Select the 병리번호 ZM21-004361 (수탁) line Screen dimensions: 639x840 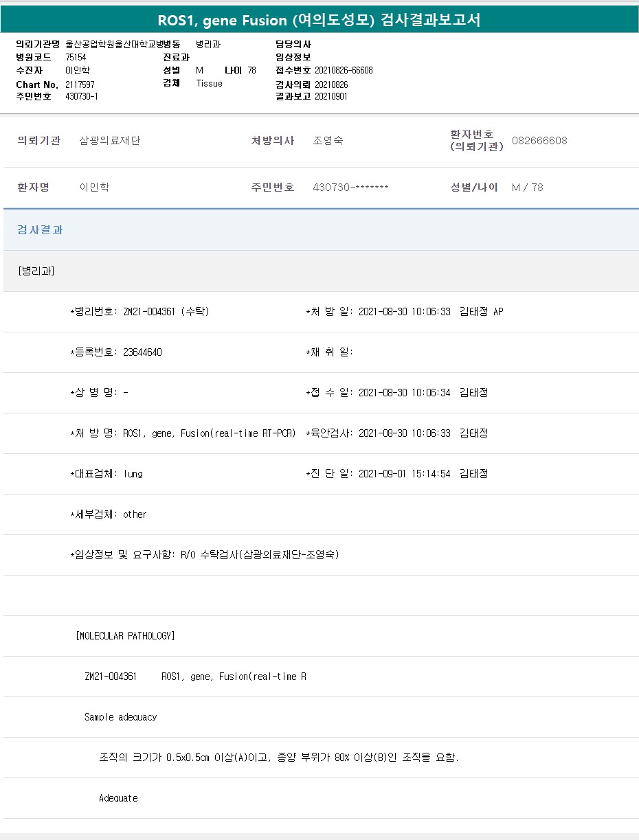[x=139, y=312]
